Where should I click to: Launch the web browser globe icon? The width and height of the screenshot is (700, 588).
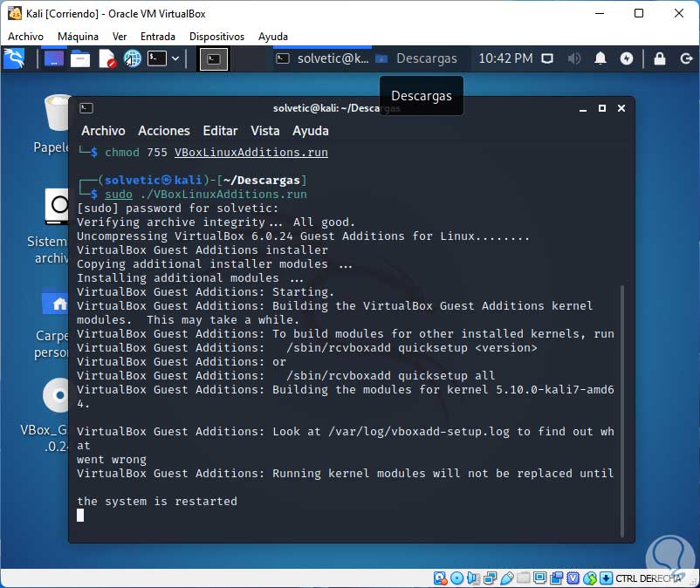(x=133, y=59)
